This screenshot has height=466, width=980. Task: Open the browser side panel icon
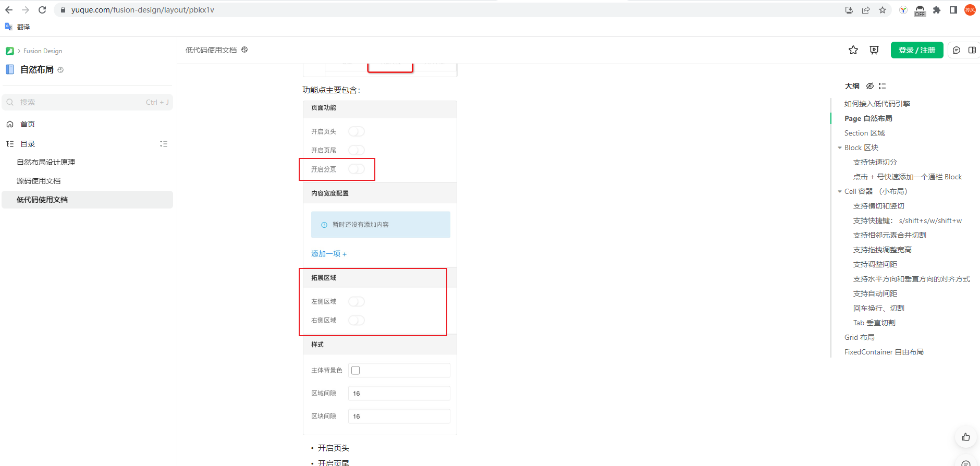tap(953, 10)
